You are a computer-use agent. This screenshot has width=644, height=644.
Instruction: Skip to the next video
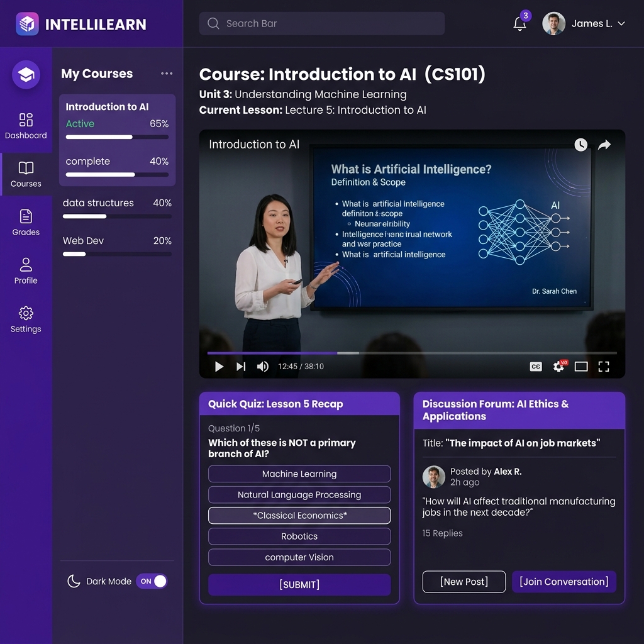[241, 367]
